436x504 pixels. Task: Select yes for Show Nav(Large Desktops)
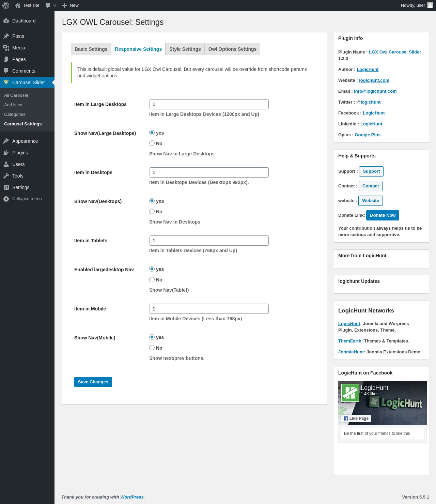(152, 133)
